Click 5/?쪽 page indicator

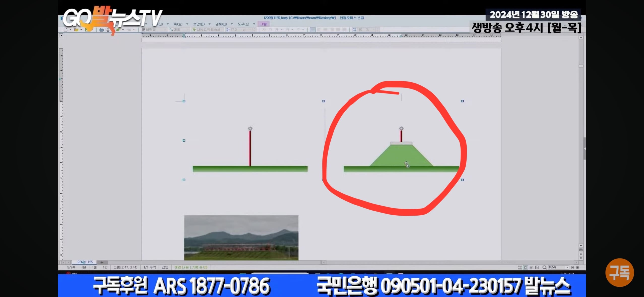pyautogui.click(x=71, y=268)
